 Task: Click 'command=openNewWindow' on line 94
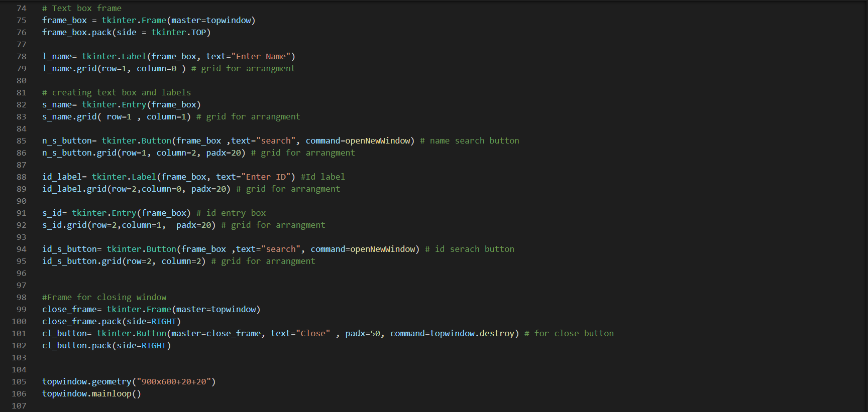(x=363, y=249)
